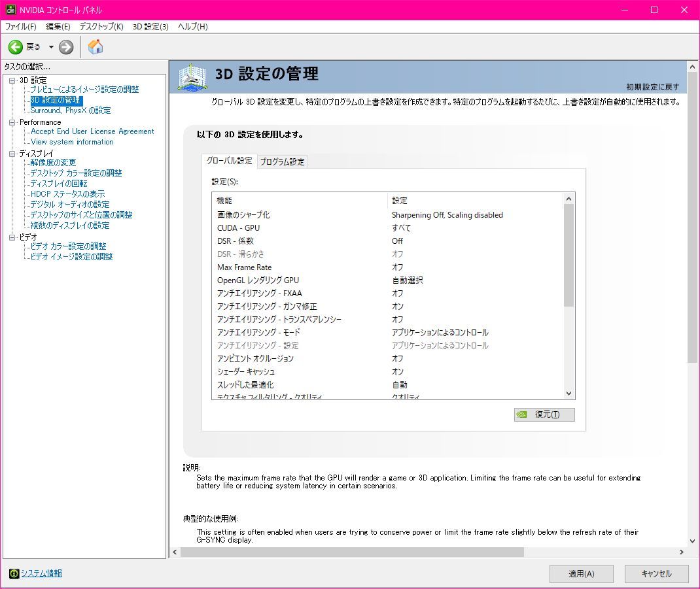Open the システム情報 link
This screenshot has height=589, width=700.
(41, 573)
